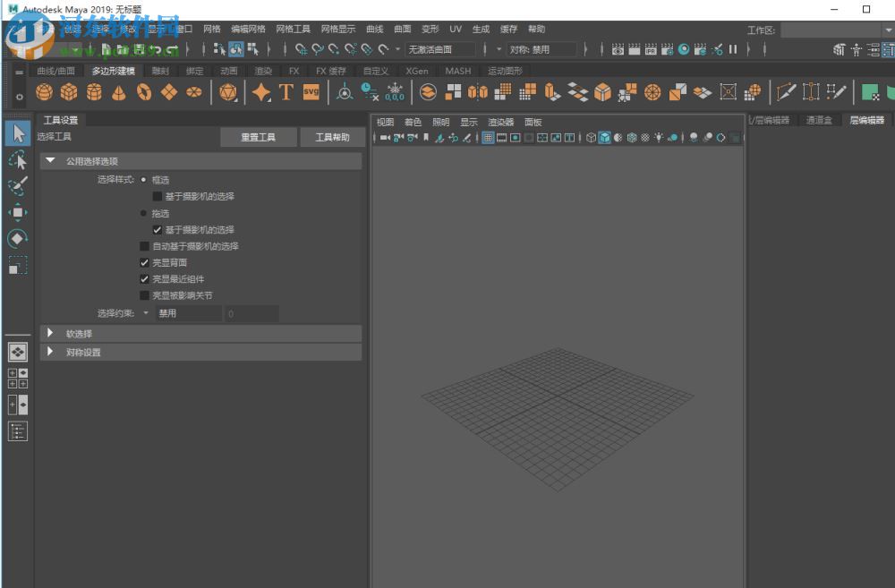895x588 pixels.
Task: Click the orange T text tool icon
Action: [286, 92]
